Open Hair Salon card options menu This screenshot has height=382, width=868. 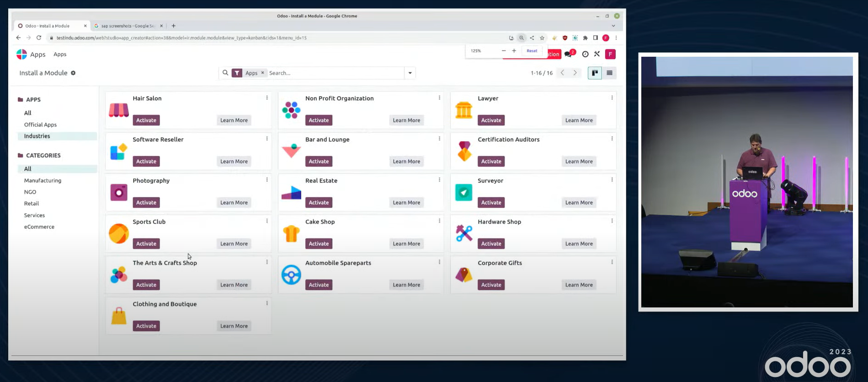point(267,97)
